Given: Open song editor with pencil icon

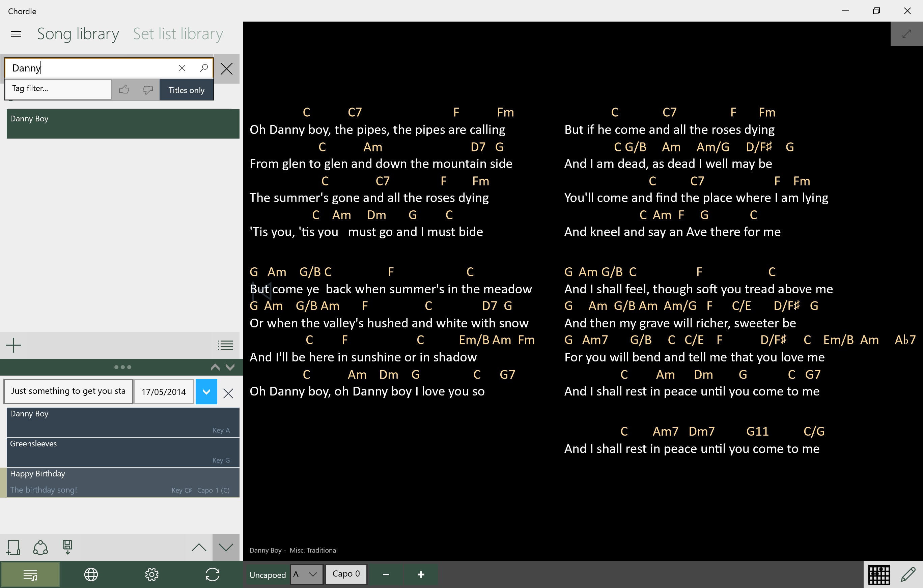Looking at the screenshot, I should tap(908, 575).
